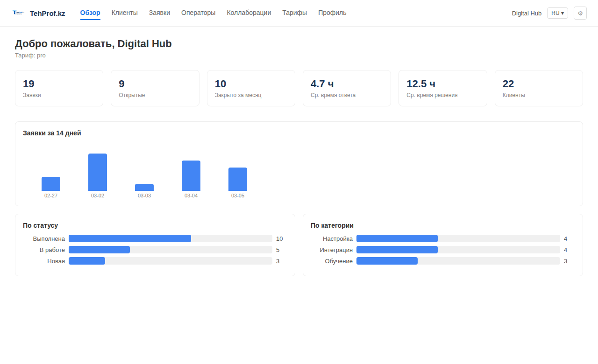Click the 19 Заявки stat card

point(59,88)
